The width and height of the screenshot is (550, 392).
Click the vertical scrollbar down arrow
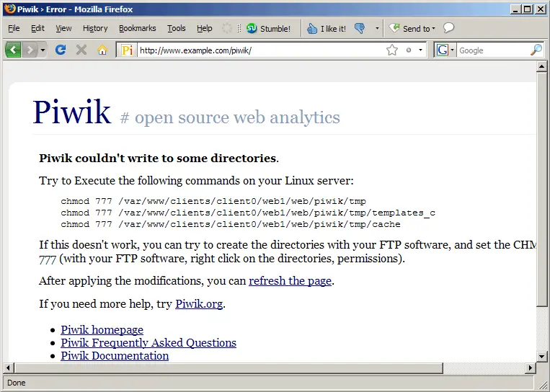[x=541, y=357]
